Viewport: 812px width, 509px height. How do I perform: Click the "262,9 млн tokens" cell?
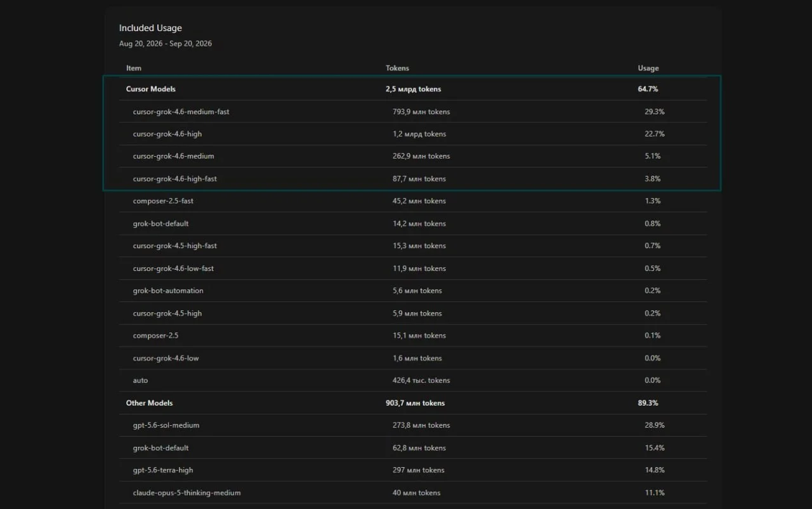421,156
